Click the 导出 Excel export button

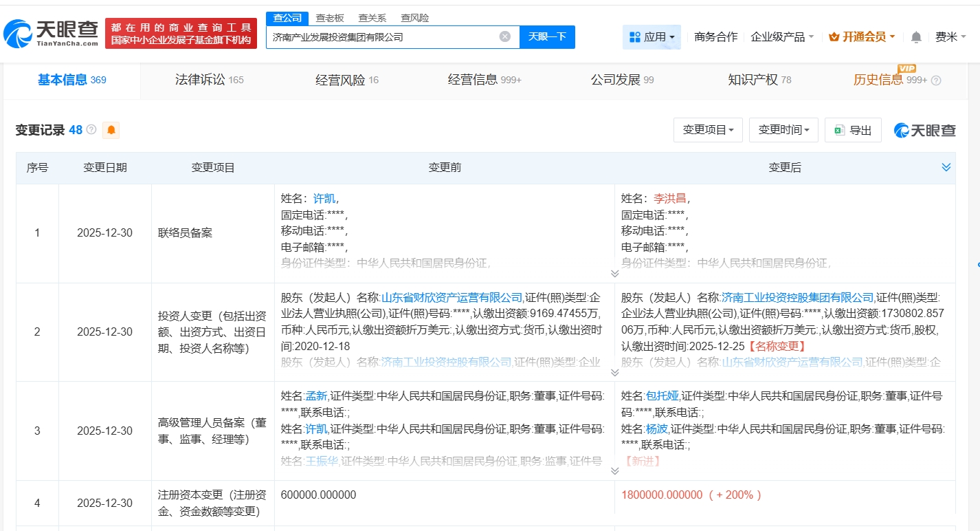[852, 130]
